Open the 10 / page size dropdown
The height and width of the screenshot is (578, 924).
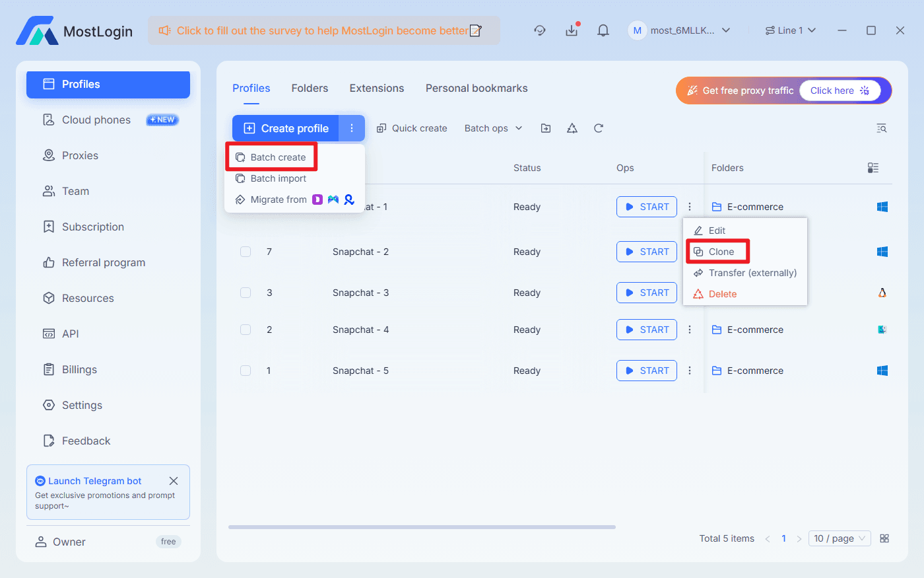click(x=839, y=538)
